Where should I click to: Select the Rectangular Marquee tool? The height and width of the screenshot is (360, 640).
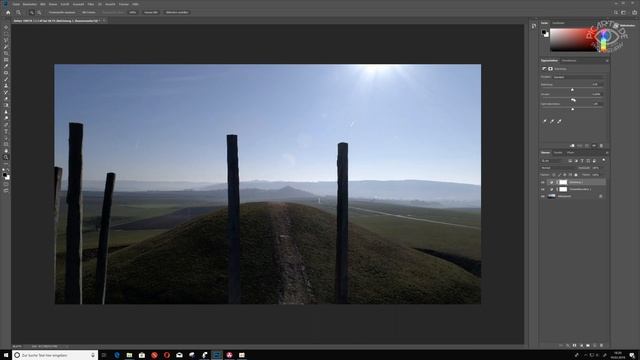[x=6, y=34]
